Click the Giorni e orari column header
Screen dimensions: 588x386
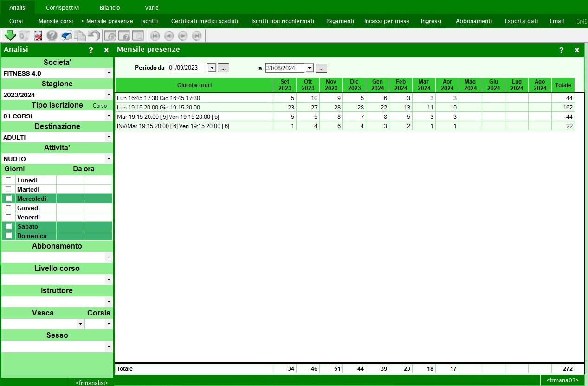tap(194, 85)
